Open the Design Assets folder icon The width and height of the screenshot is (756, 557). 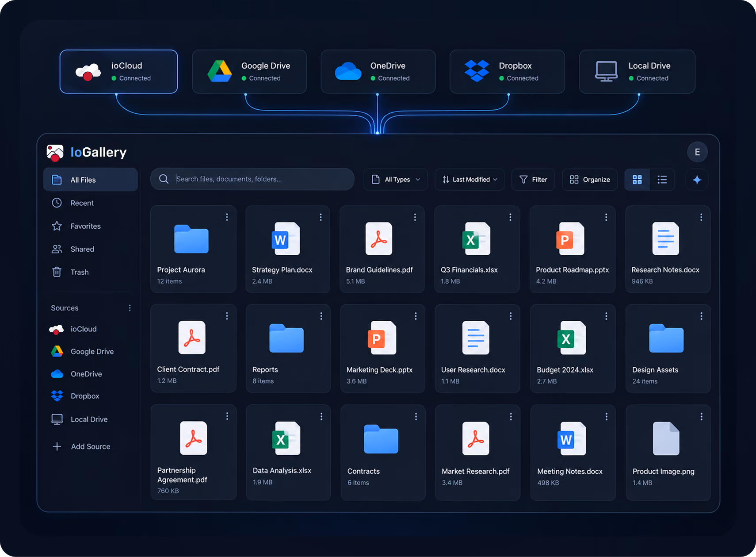[666, 338]
